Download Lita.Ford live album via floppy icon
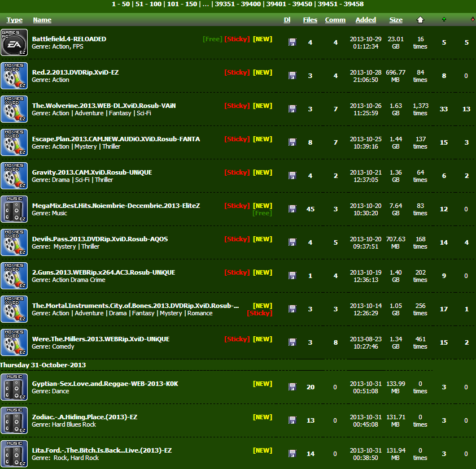The height and width of the screenshot is (469, 476). pos(292,454)
